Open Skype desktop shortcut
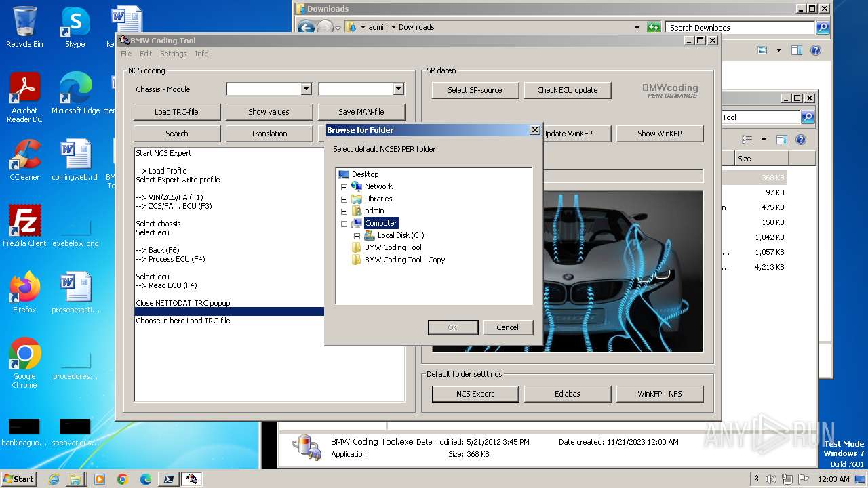This screenshot has width=868, height=488. click(x=75, y=27)
